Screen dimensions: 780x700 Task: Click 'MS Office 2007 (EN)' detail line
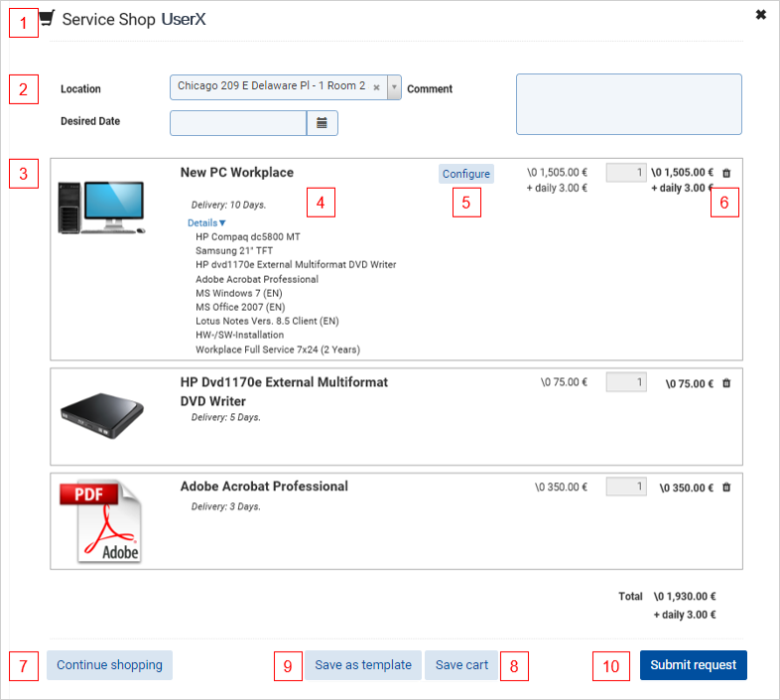[x=240, y=307]
